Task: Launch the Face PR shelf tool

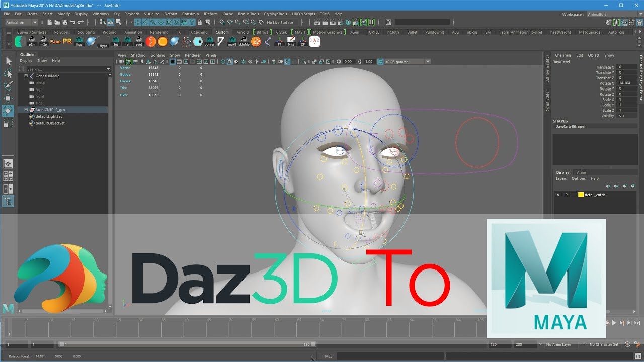Action: pos(61,42)
